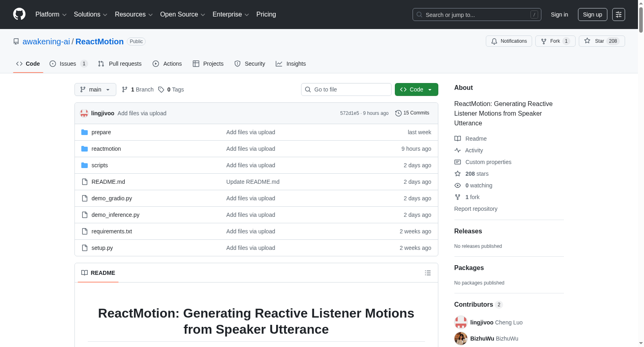The width and height of the screenshot is (644, 347).
Task: Click the Notifications button
Action: pyautogui.click(x=509, y=41)
